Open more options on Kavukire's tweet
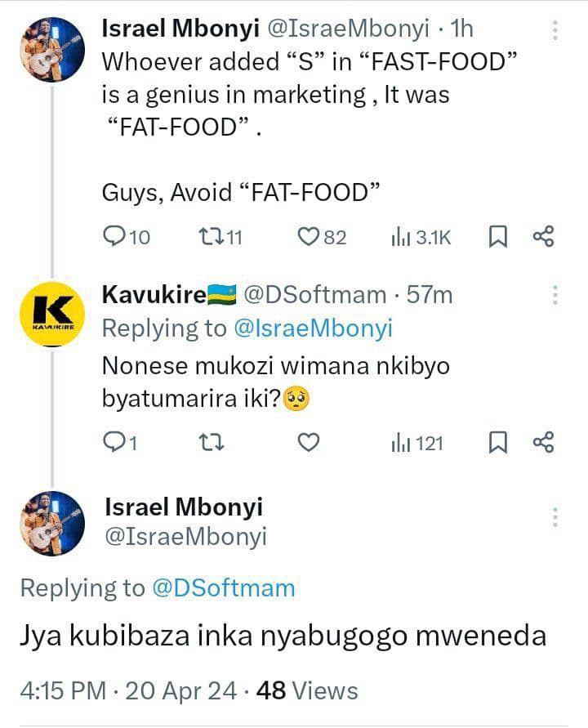This screenshot has height=728, width=588. point(555,295)
